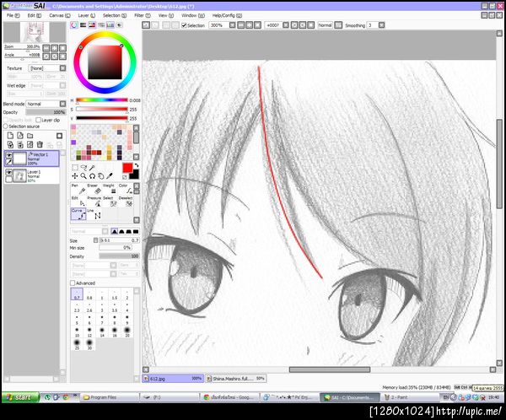Image resolution: width=506 pixels, height=420 pixels.
Task: Select the Curve tool
Action: pos(78,214)
